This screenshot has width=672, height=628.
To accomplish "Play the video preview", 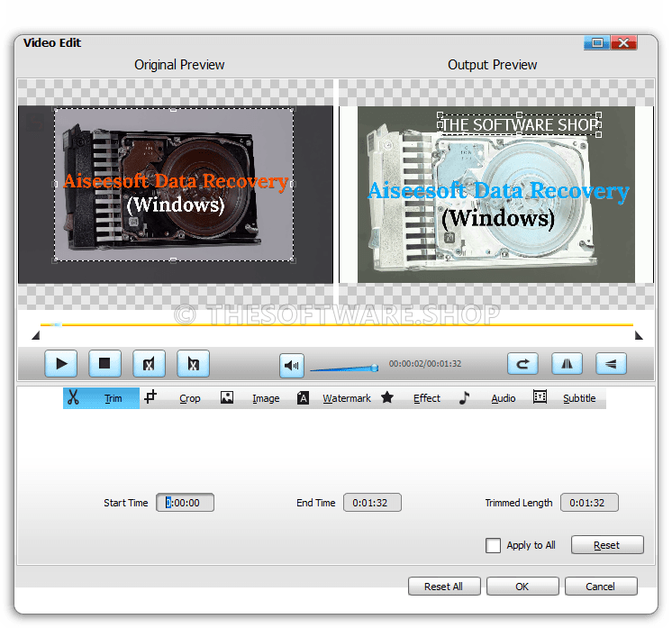I will 61,364.
